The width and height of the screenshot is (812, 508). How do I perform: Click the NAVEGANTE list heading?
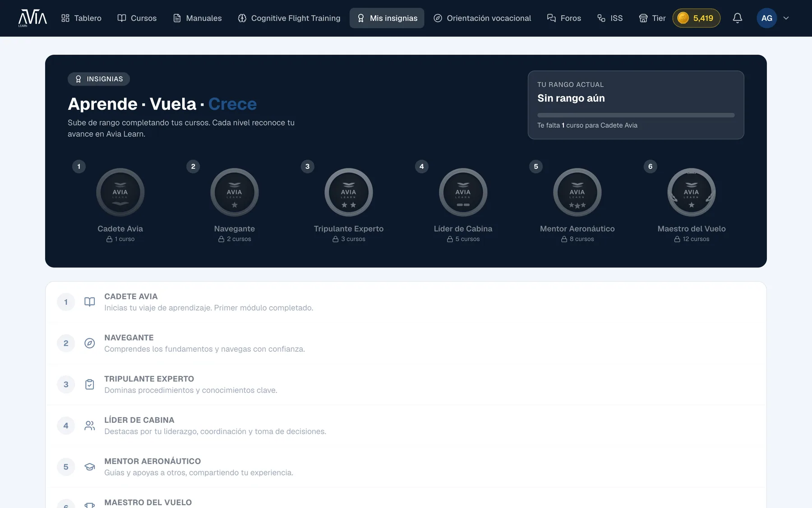click(129, 338)
